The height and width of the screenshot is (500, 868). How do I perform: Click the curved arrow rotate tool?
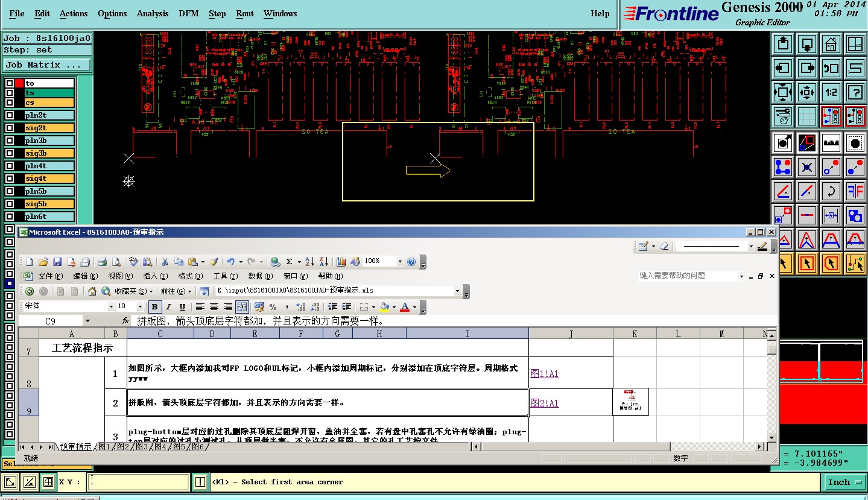831,191
